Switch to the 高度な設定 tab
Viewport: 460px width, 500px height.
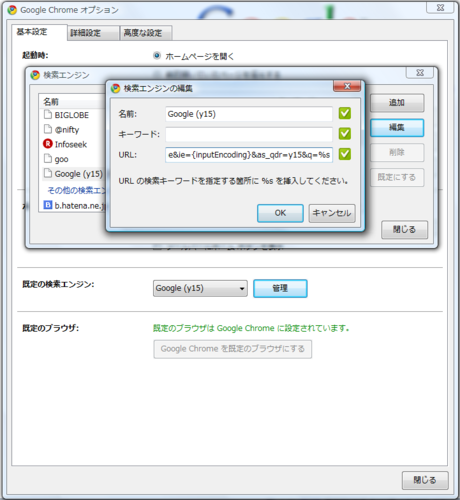(x=146, y=33)
